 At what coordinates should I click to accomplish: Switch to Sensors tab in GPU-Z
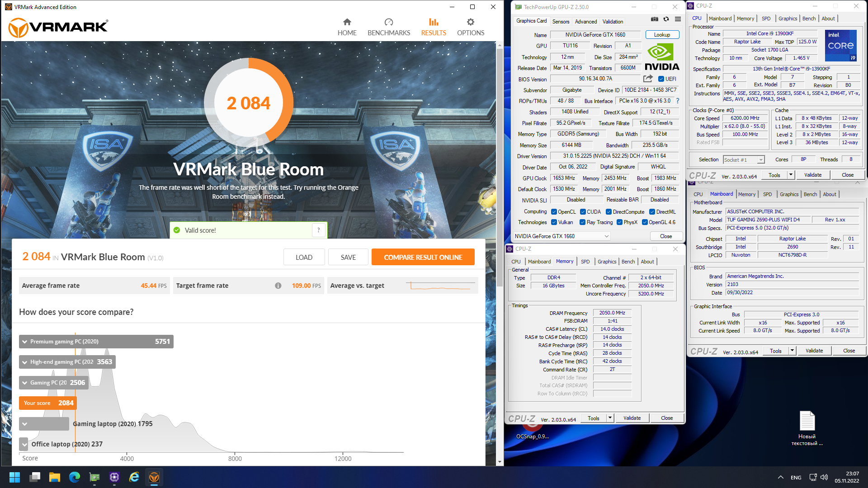point(561,21)
